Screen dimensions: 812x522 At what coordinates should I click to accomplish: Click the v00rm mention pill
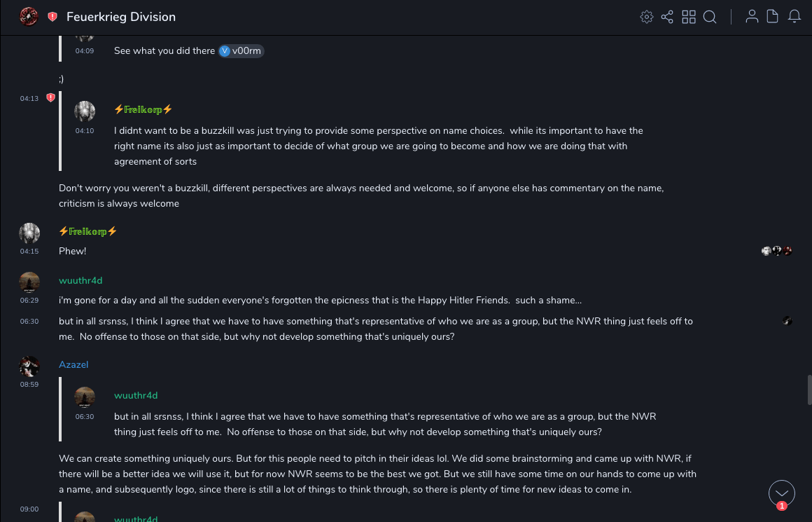[241, 51]
